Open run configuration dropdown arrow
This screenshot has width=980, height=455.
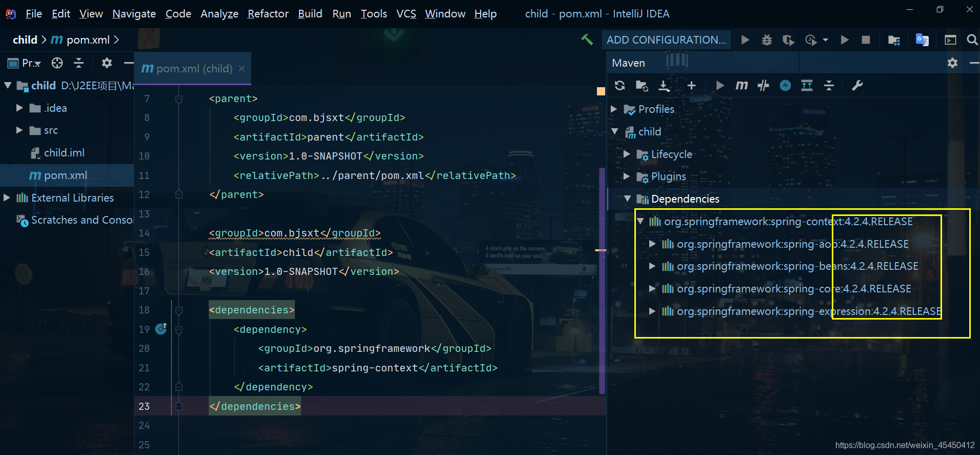[x=825, y=40]
